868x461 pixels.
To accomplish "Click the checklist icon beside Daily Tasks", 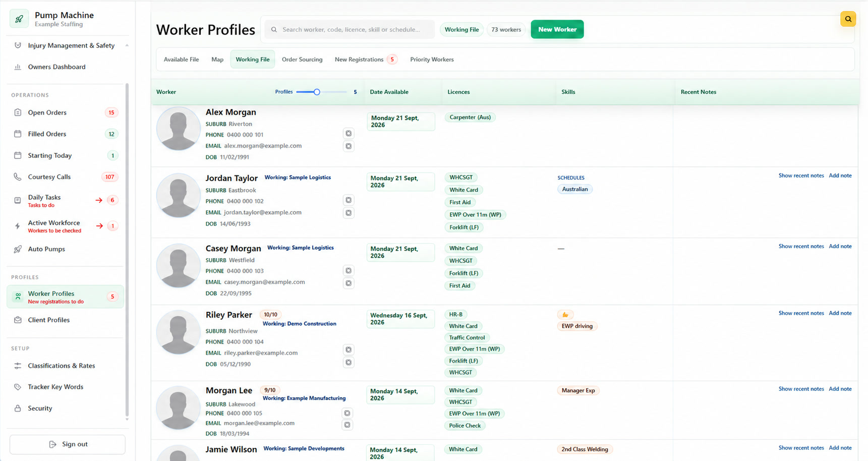I will 18,200.
